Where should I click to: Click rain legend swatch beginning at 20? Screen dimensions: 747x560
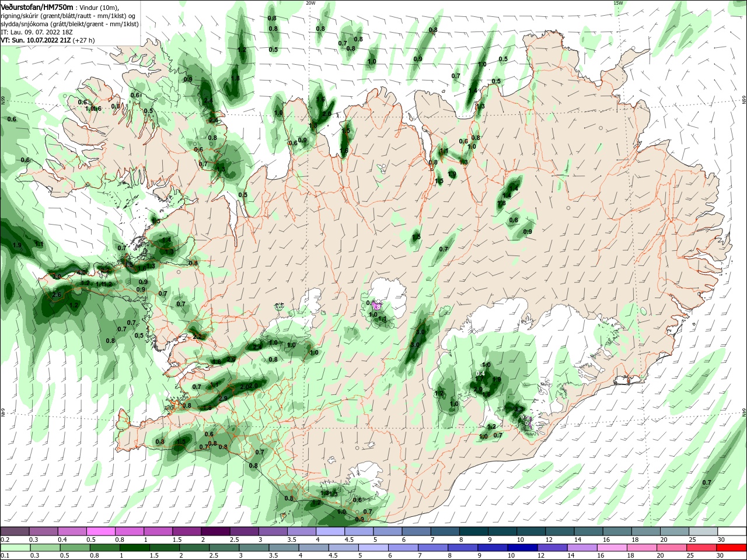tap(671, 548)
